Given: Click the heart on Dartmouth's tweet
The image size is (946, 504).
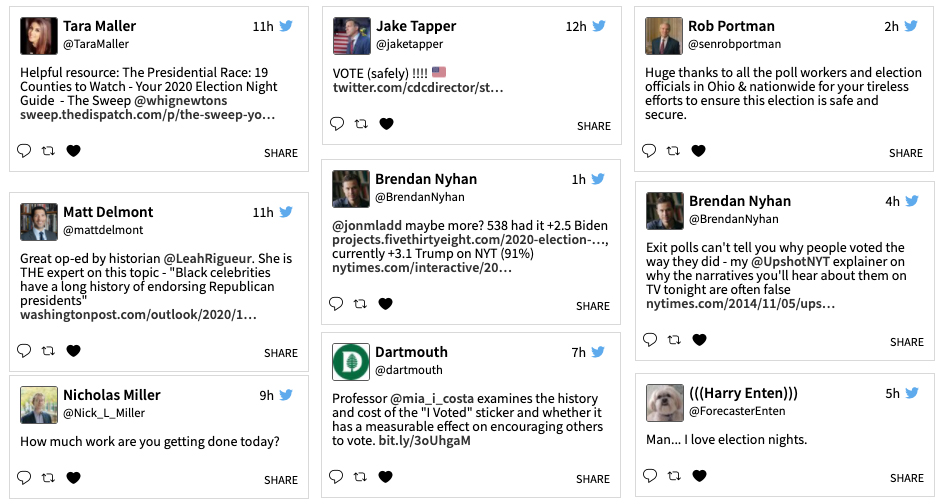Looking at the screenshot, I should [385, 478].
